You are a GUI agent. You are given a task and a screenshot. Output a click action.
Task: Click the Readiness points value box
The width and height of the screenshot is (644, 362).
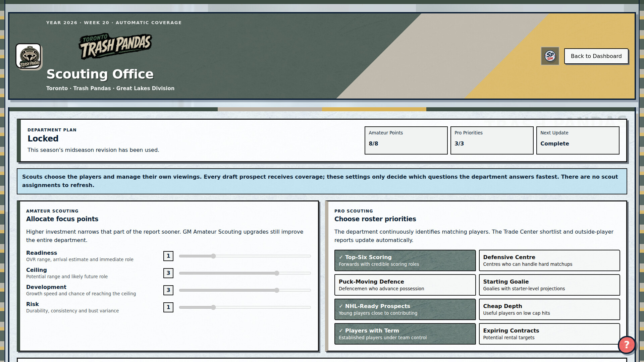tap(168, 256)
